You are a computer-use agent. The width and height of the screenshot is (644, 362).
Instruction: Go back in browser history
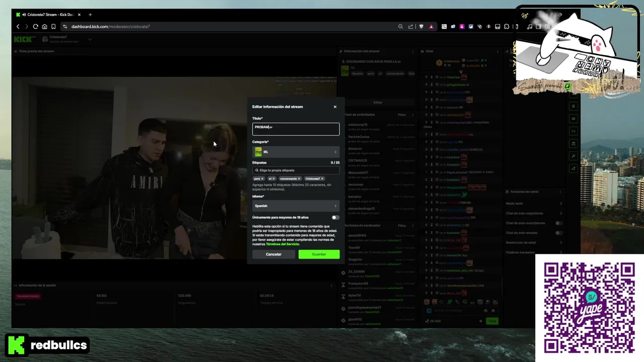18,27
